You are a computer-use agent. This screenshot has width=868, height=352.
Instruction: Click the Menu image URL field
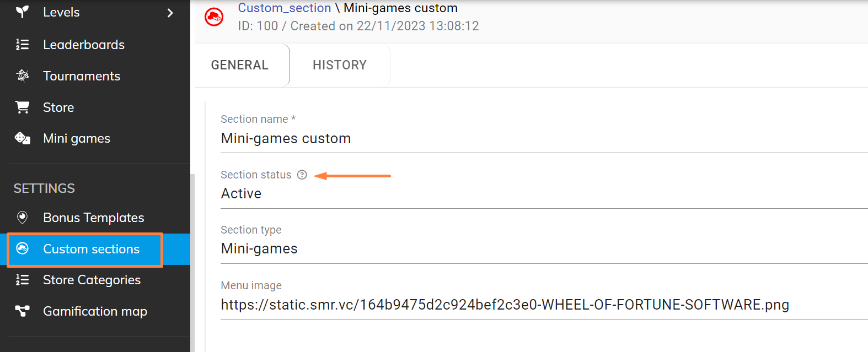pyautogui.click(x=543, y=305)
